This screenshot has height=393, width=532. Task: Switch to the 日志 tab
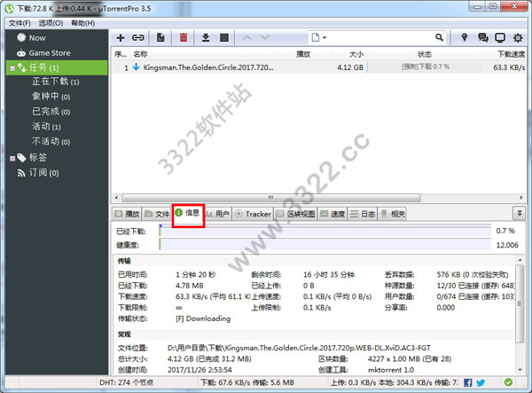363,214
